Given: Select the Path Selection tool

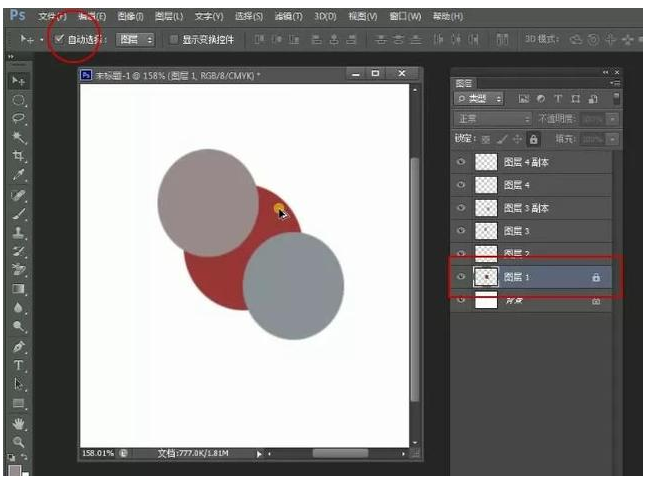Looking at the screenshot, I should tap(19, 384).
